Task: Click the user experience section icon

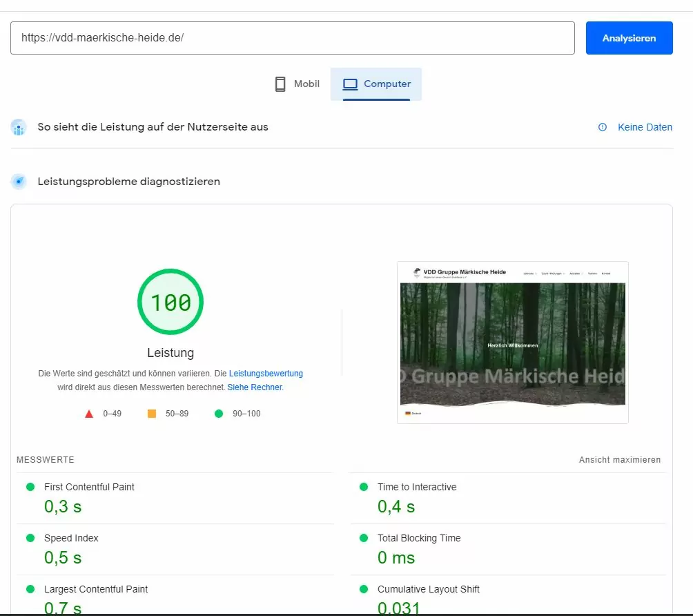Action: [x=19, y=128]
